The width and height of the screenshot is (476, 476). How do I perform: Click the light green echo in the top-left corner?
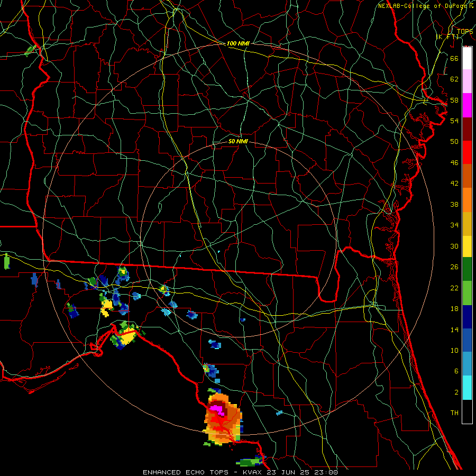click(x=30, y=50)
